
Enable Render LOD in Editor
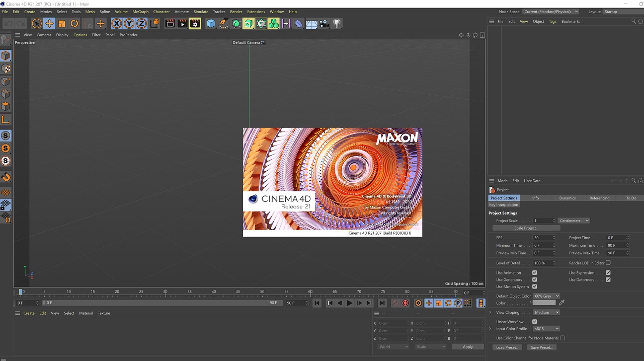(608, 263)
